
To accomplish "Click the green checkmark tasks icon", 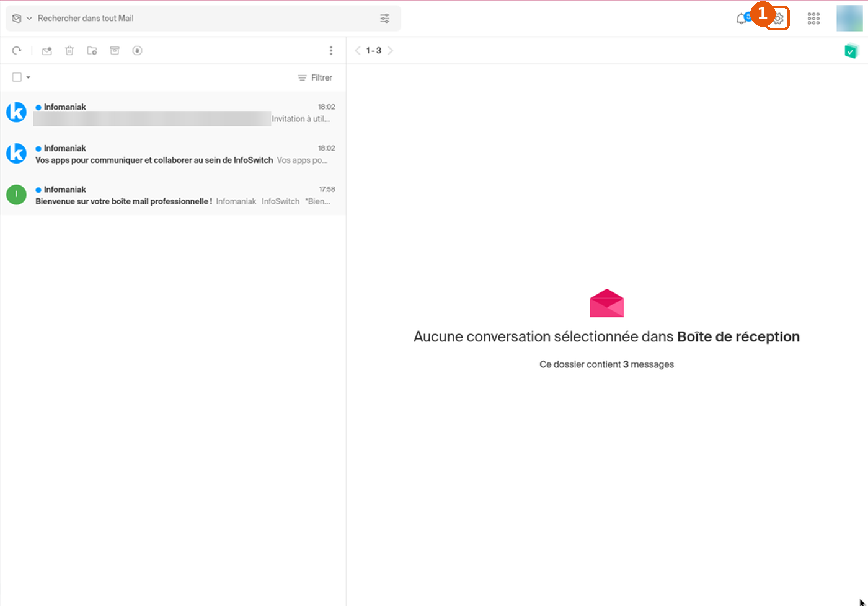I will coord(851,51).
